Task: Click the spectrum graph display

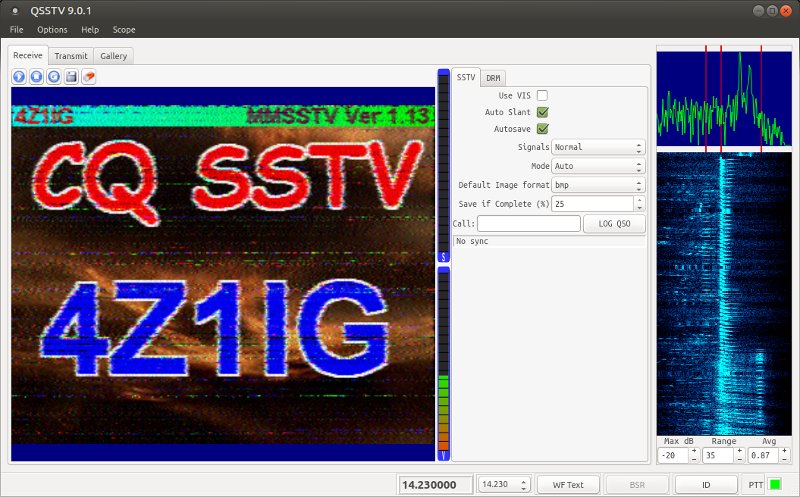Action: (x=724, y=98)
